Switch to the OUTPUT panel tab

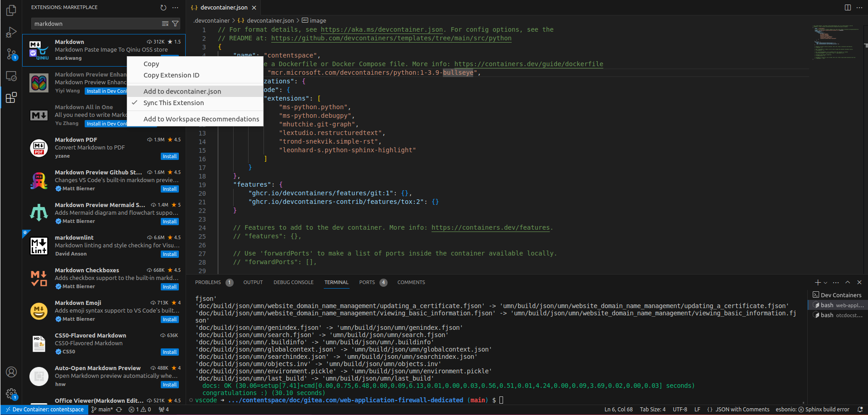coord(253,282)
